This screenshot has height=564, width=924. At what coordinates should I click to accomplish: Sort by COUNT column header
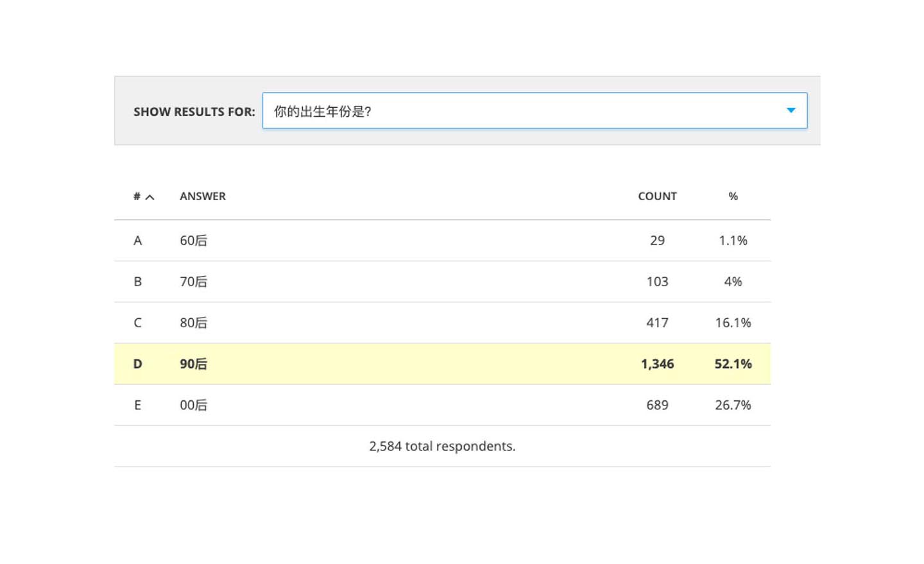657,196
